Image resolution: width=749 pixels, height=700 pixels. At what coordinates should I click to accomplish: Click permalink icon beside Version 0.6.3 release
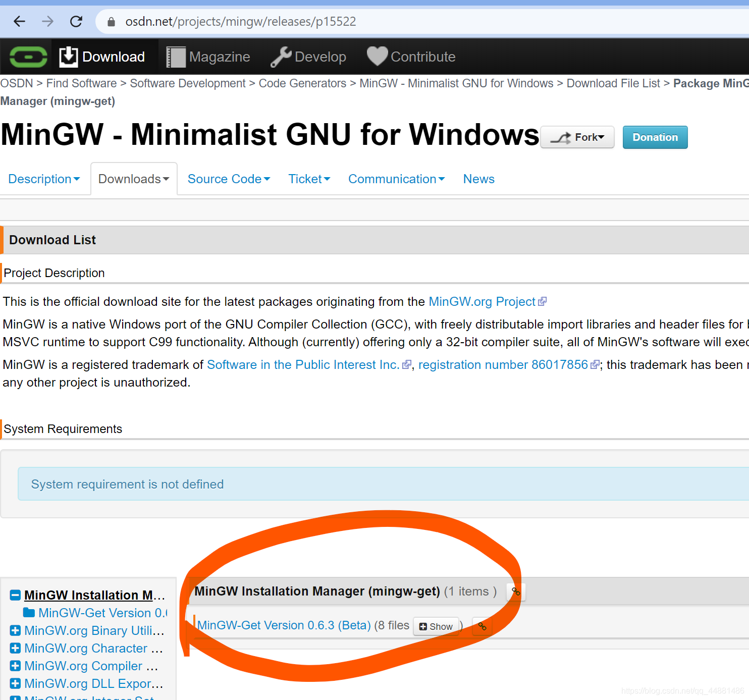(483, 626)
